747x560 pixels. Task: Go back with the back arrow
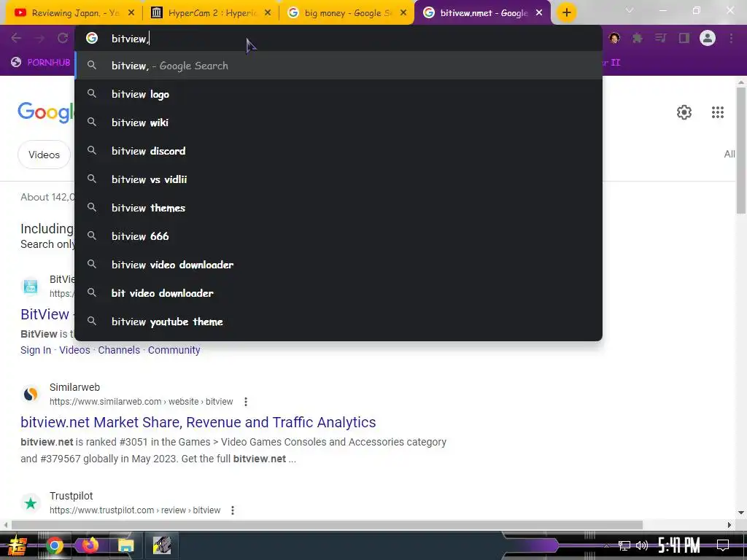16,38
